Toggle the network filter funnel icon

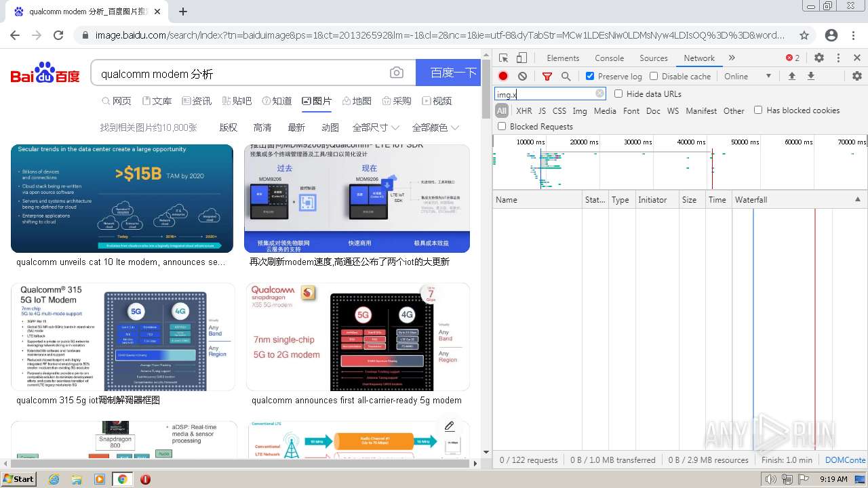click(x=547, y=77)
